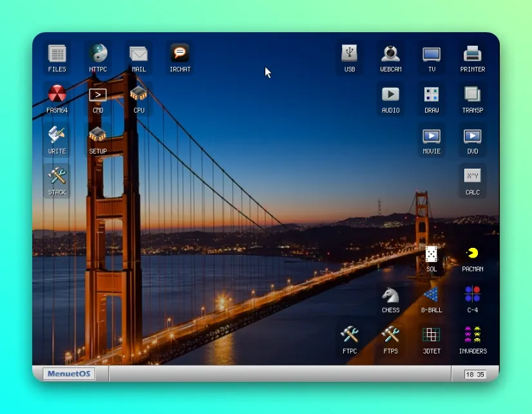Open the WRITE editor icon

pyautogui.click(x=57, y=140)
